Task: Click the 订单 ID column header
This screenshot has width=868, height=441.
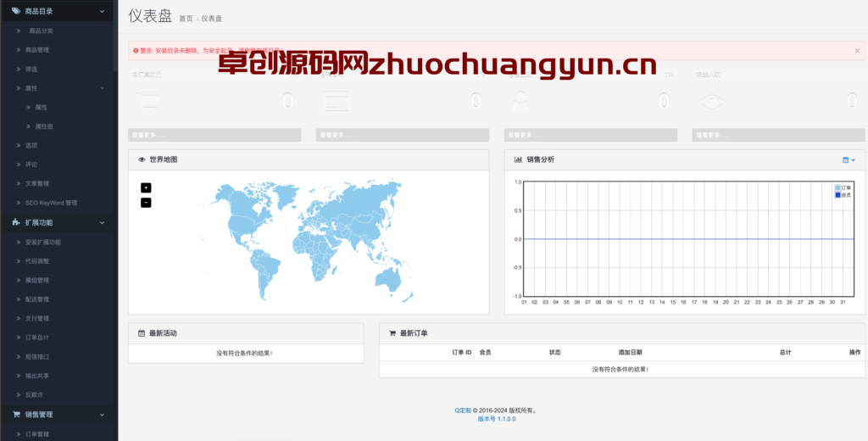Action: (462, 352)
